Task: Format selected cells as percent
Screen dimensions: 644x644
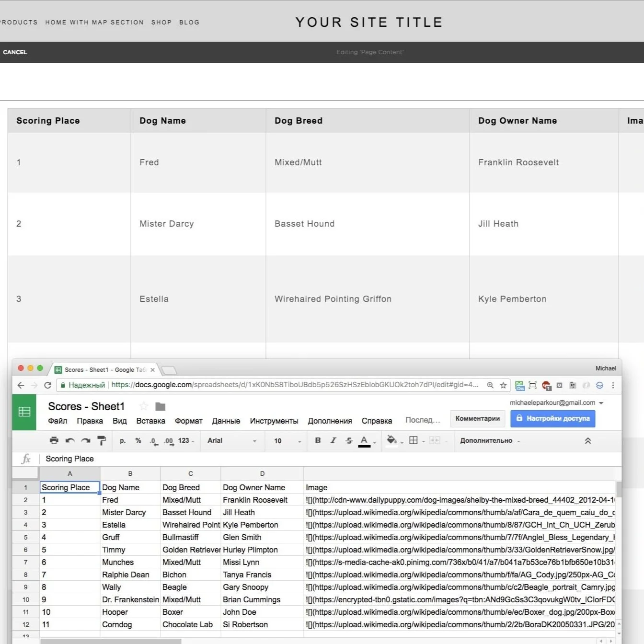Action: click(x=138, y=440)
